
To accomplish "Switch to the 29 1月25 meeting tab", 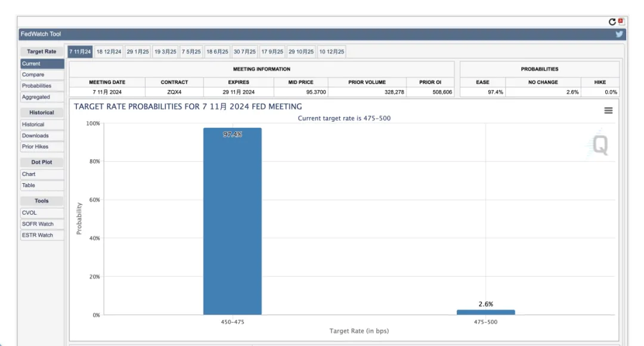I will tap(138, 52).
